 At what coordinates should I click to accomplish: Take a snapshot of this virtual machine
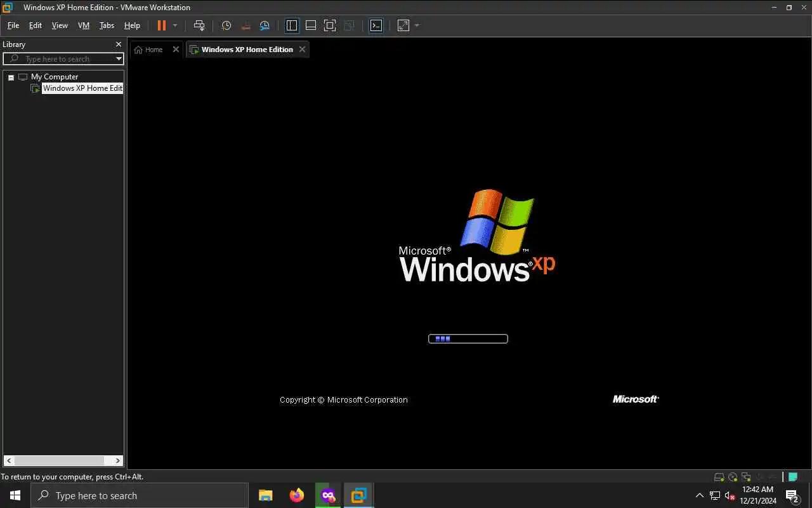pyautogui.click(x=226, y=25)
